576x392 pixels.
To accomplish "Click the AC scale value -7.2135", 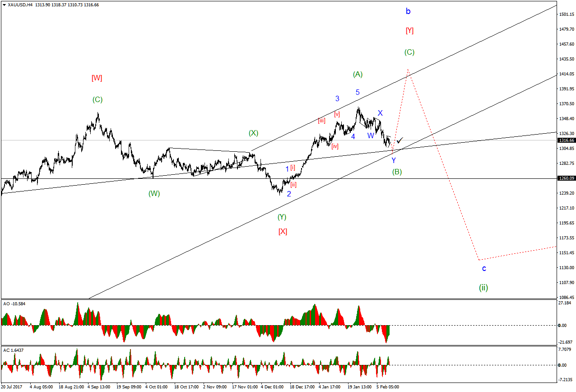I will tap(566, 380).
